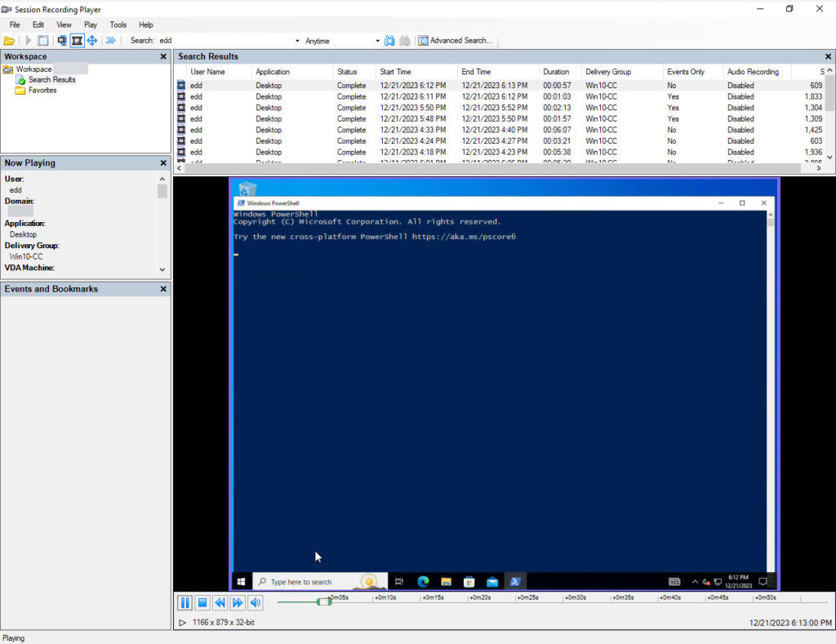Click Windows Start button in recorded desktop

pos(241,582)
